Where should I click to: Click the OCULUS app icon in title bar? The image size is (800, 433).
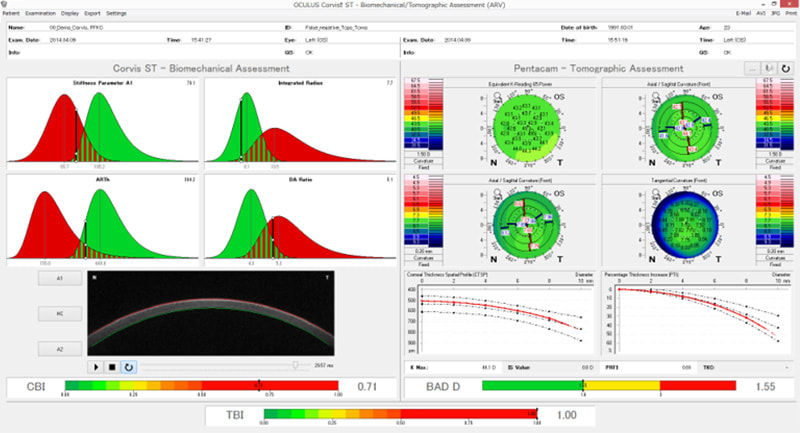(x=4, y=4)
